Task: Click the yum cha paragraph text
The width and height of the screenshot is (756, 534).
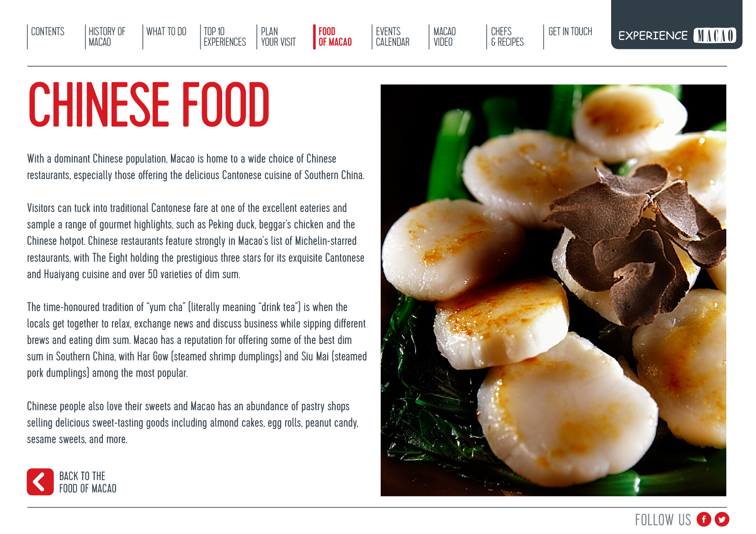Action: point(197,340)
